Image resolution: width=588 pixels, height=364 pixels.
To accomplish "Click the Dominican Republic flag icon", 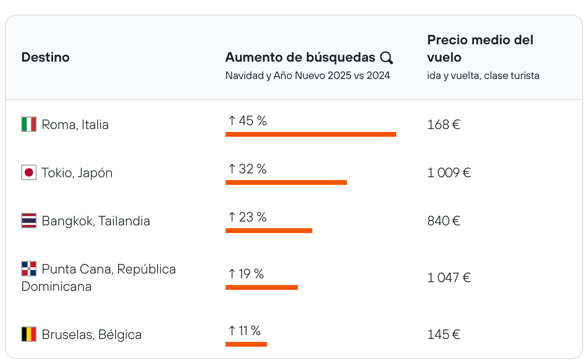I will (29, 269).
